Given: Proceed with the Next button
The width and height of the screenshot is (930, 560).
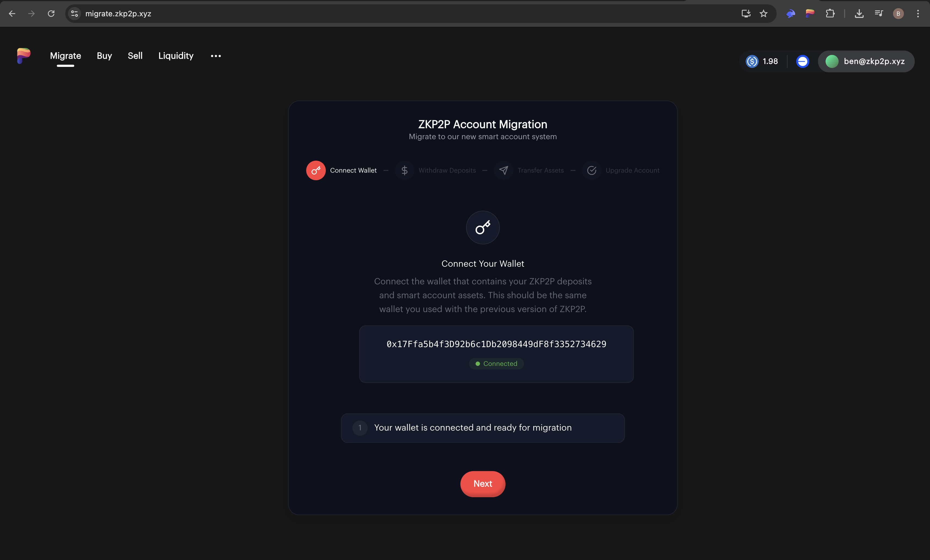Looking at the screenshot, I should pos(483,484).
